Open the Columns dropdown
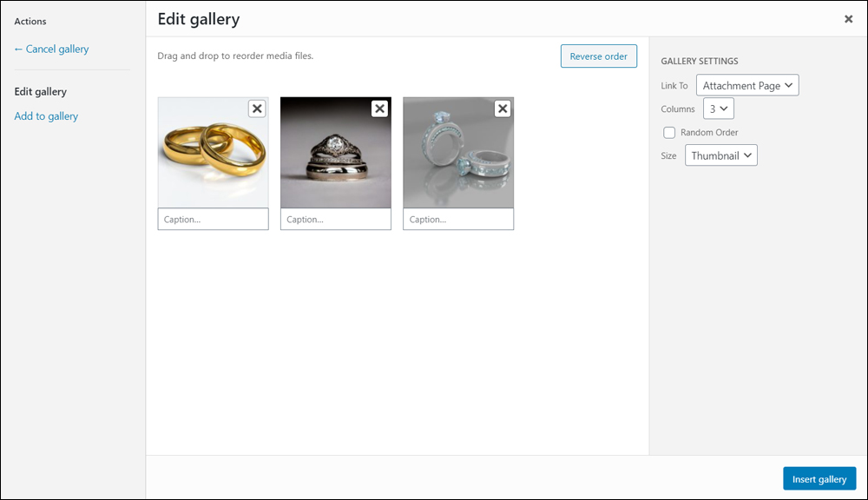The height and width of the screenshot is (500, 868). pyautogui.click(x=719, y=109)
